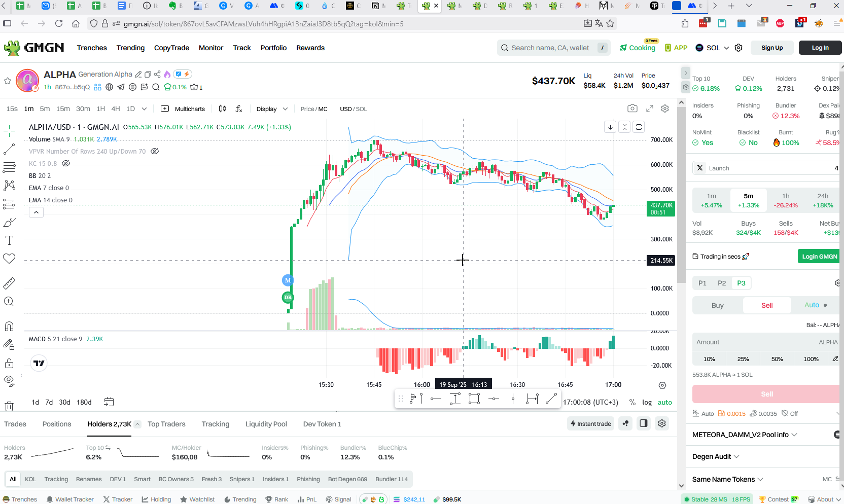This screenshot has width=844, height=504.
Task: Collapse the Holders stats section
Action: pos(137,424)
